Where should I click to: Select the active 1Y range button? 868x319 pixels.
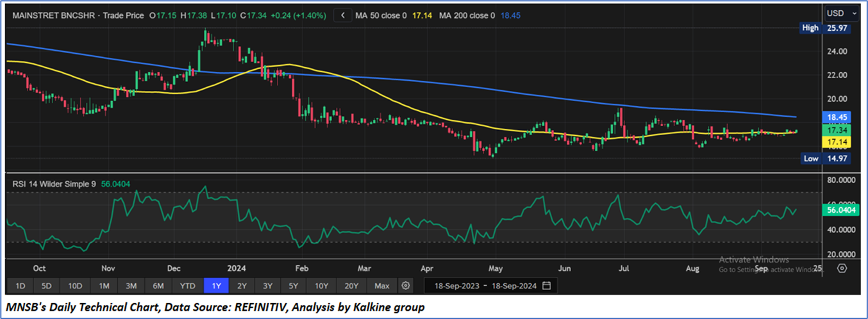(216, 285)
